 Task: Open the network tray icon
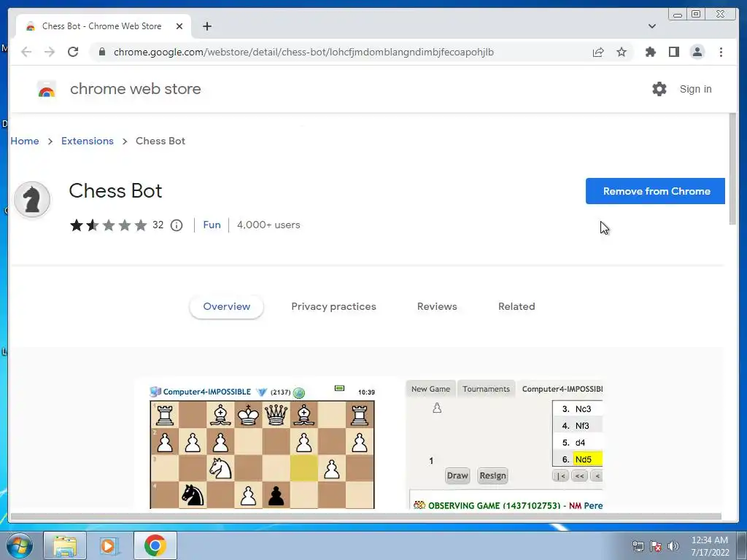pyautogui.click(x=638, y=546)
